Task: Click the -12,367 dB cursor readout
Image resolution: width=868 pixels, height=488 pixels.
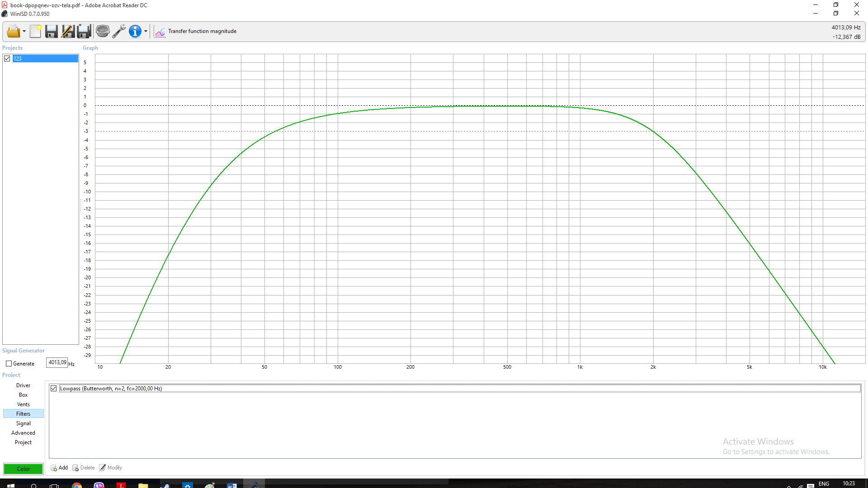Action: (x=846, y=37)
